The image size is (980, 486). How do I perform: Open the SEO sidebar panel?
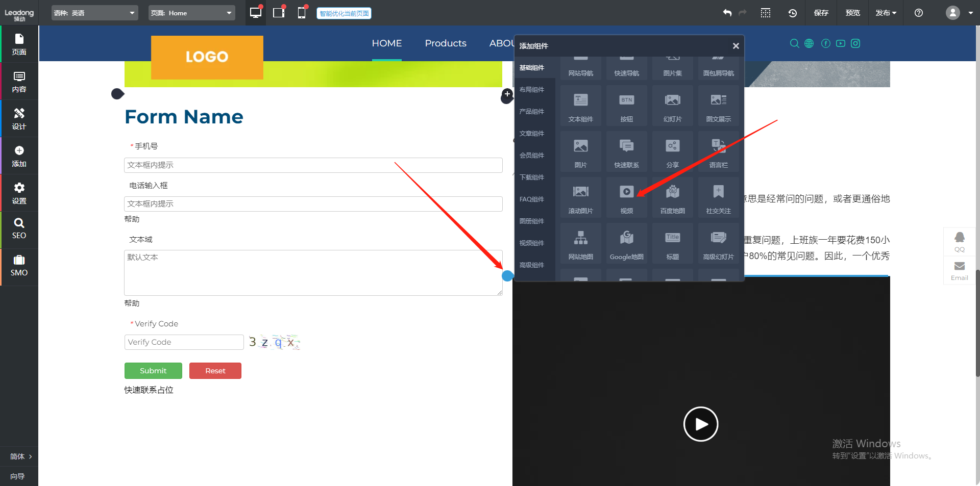[19, 228]
